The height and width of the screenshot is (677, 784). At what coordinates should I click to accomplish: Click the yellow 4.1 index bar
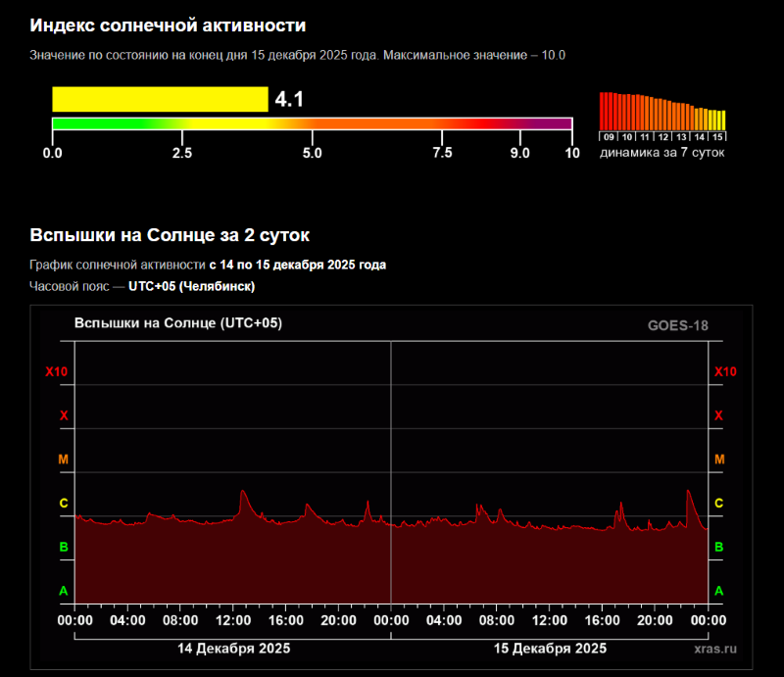click(160, 99)
